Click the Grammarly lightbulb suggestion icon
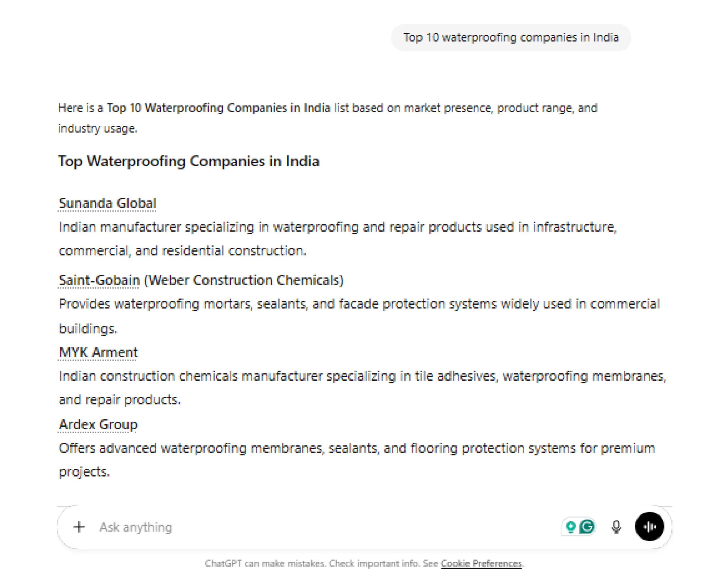 click(571, 527)
